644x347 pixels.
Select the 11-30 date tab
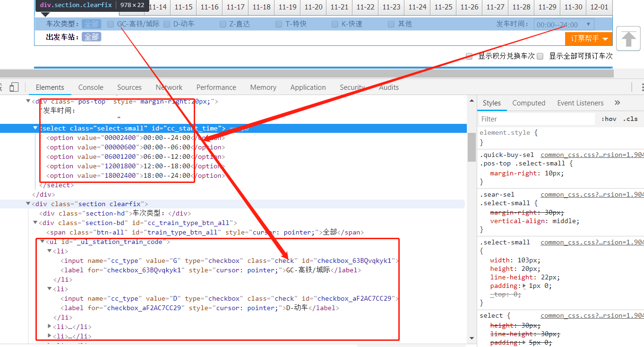point(573,8)
